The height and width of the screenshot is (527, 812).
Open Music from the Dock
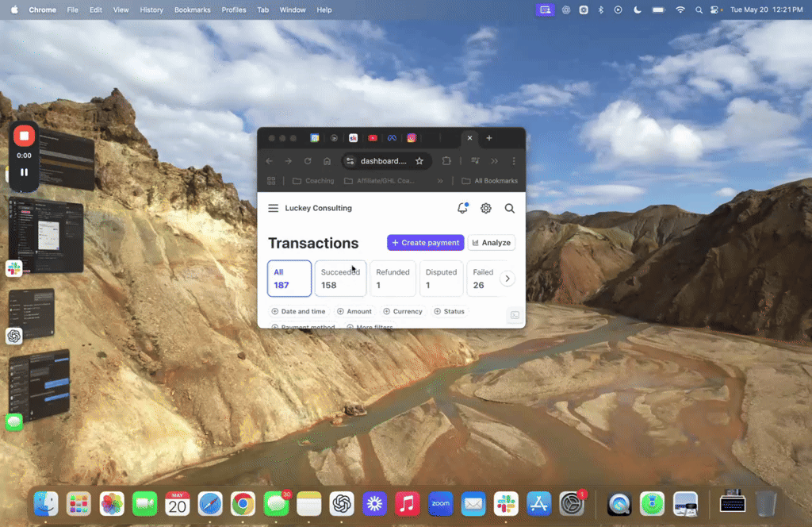tap(407, 504)
